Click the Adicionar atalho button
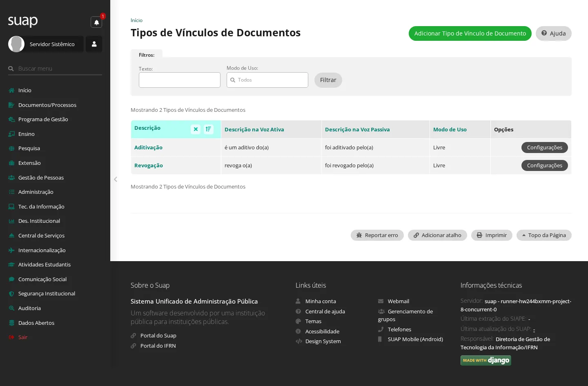588x386 pixels. (x=437, y=235)
